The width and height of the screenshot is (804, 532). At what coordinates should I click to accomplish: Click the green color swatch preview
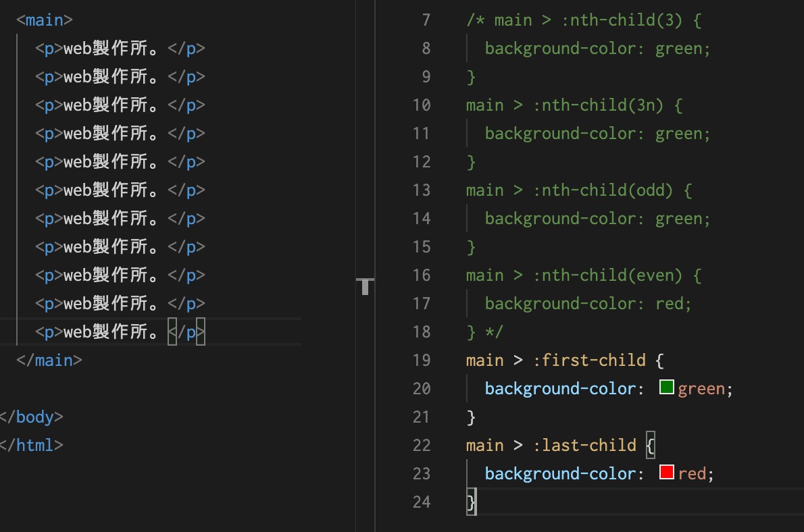coord(666,388)
